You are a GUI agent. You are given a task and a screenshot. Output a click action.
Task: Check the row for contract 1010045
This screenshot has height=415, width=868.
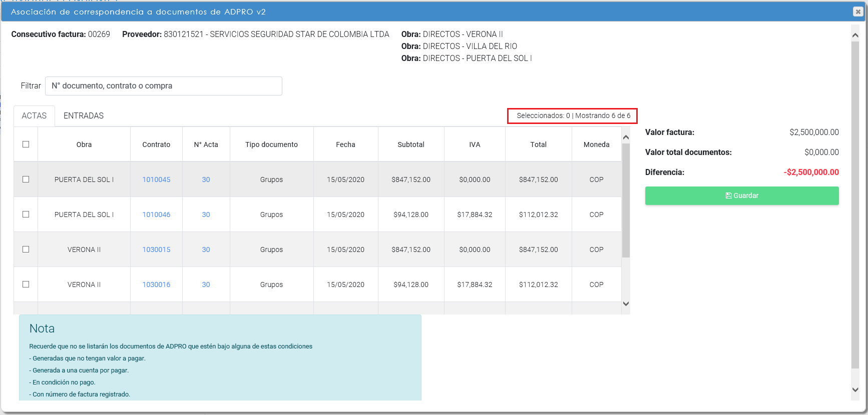pos(26,179)
